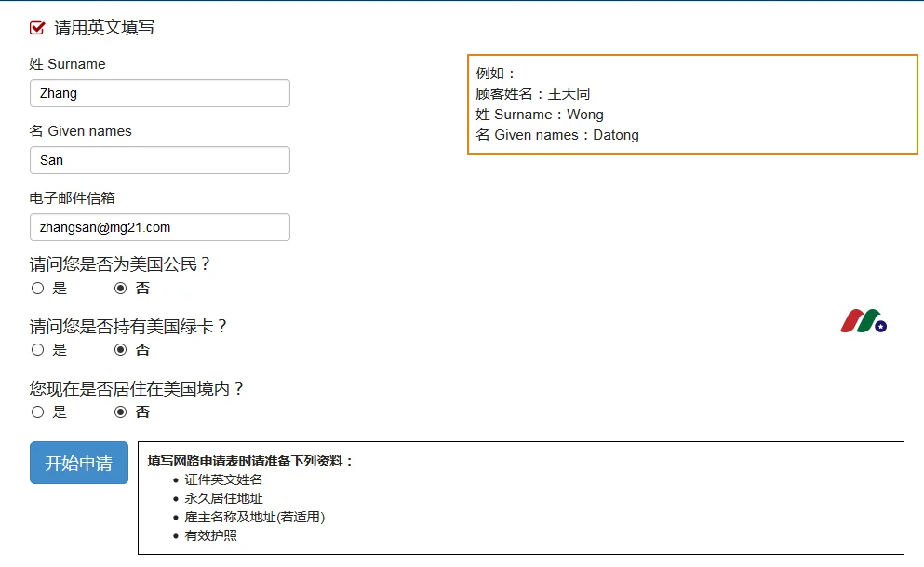Screen dimensions: 924x567
Task: Click example text 姓 Surname：Wong
Action: click(x=540, y=115)
